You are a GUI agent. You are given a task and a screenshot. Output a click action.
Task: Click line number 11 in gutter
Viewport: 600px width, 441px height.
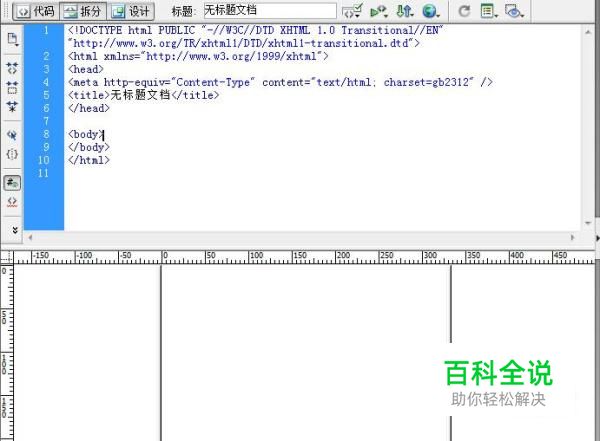click(44, 173)
